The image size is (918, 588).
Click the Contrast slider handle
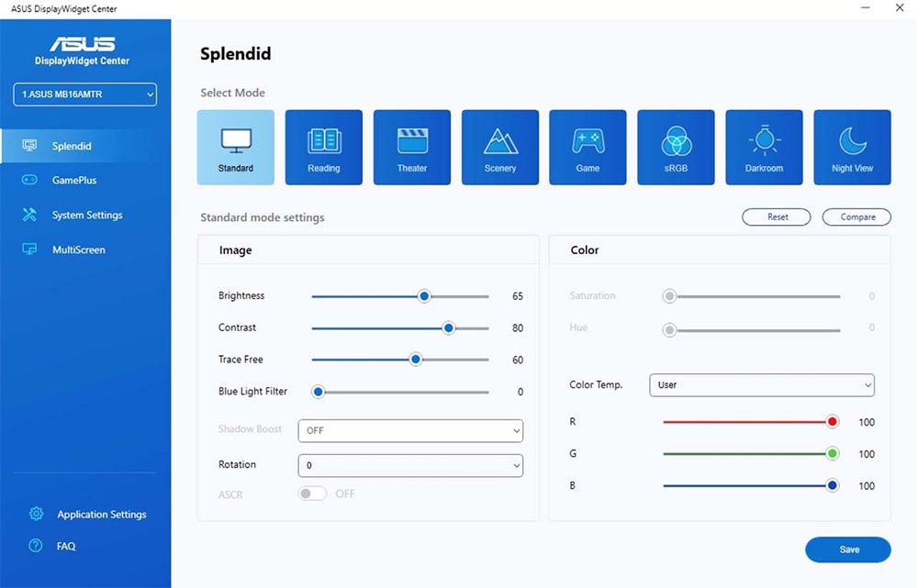(x=449, y=328)
